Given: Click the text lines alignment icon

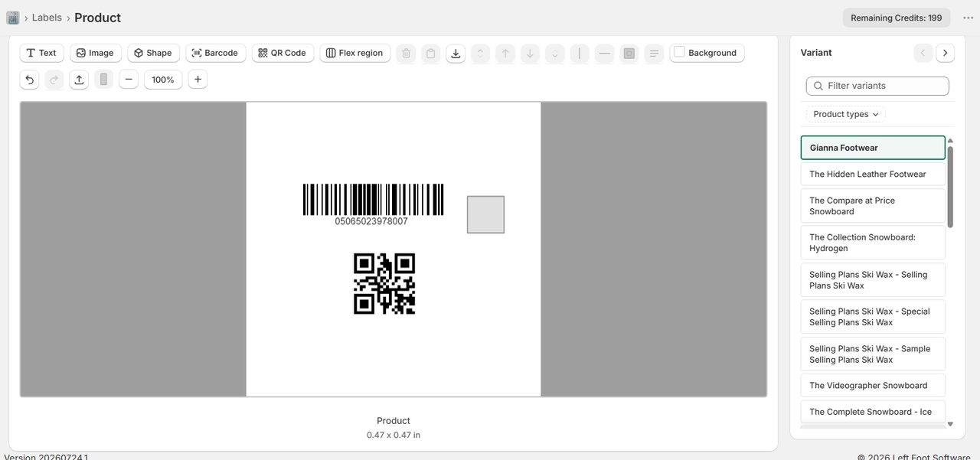Looking at the screenshot, I should pos(654,54).
